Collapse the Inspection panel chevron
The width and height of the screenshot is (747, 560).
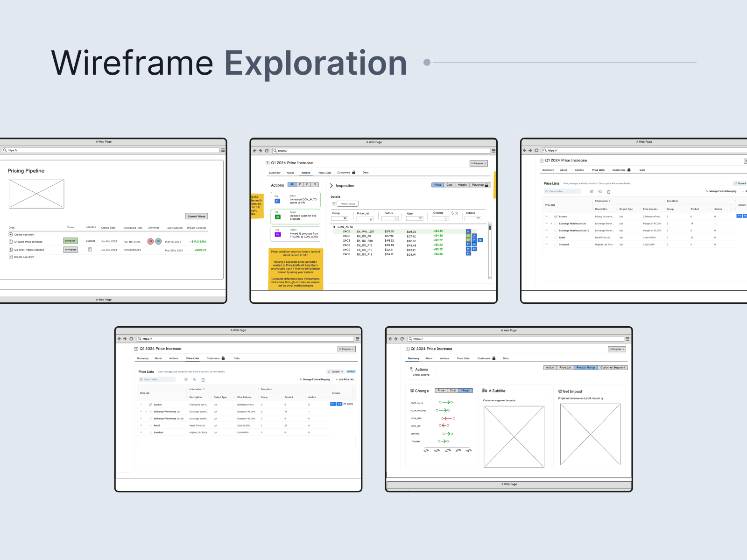pos(331,186)
